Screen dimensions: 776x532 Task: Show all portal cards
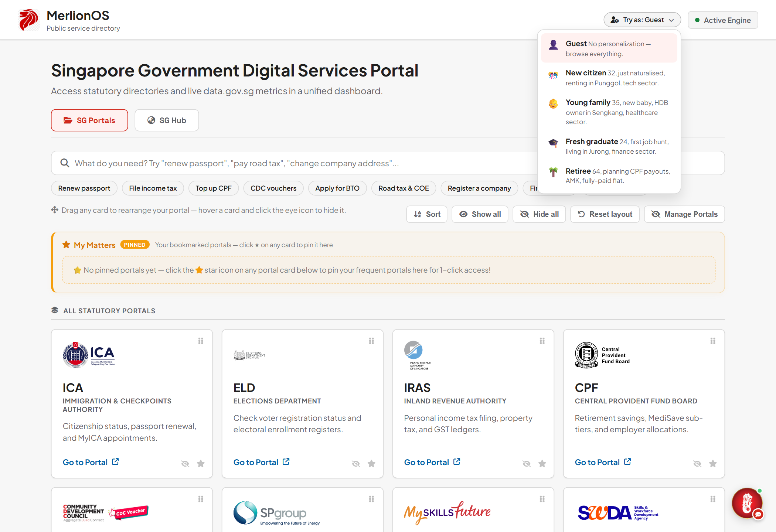pos(480,214)
